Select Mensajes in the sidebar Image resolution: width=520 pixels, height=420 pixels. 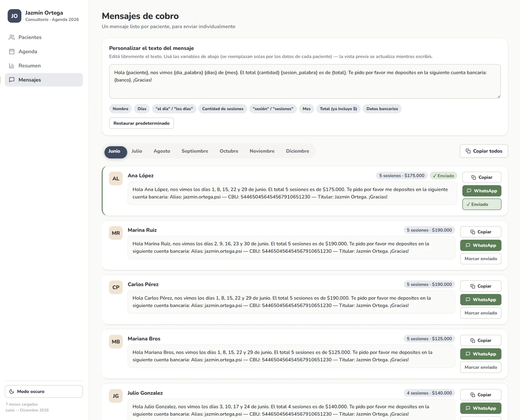(x=44, y=80)
